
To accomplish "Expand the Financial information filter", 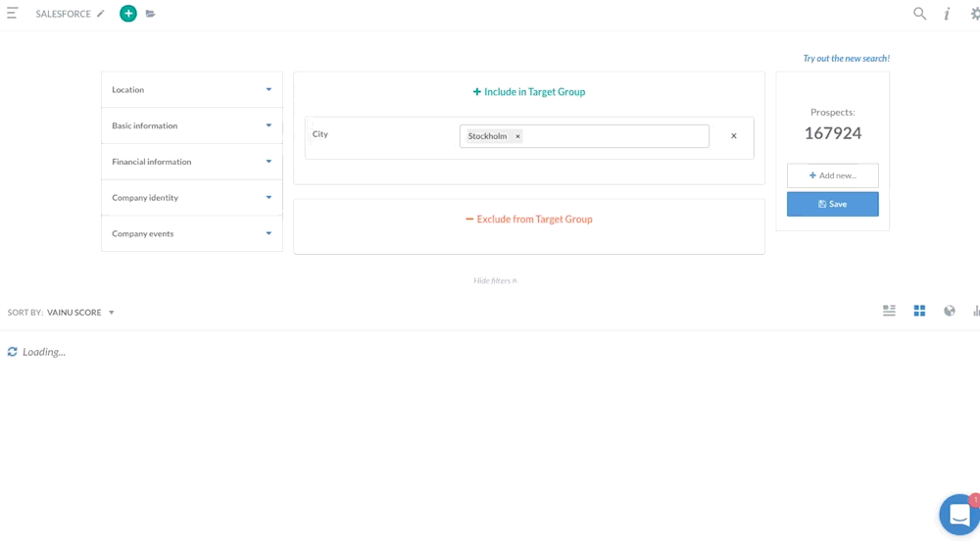I will 191,162.
